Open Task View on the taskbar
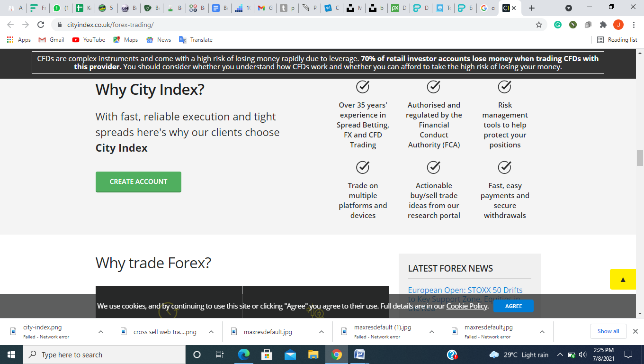 (x=220, y=355)
